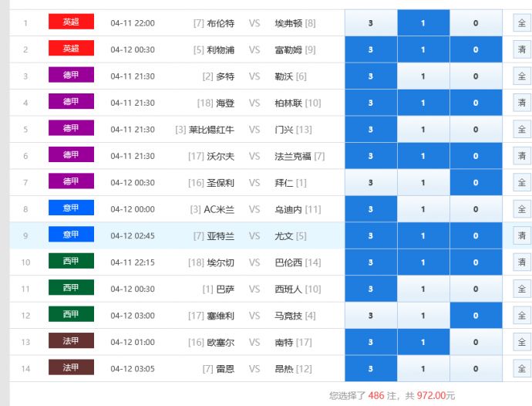532x406 pixels.
Task: Open team 利物浦 link
Action: tap(221, 49)
